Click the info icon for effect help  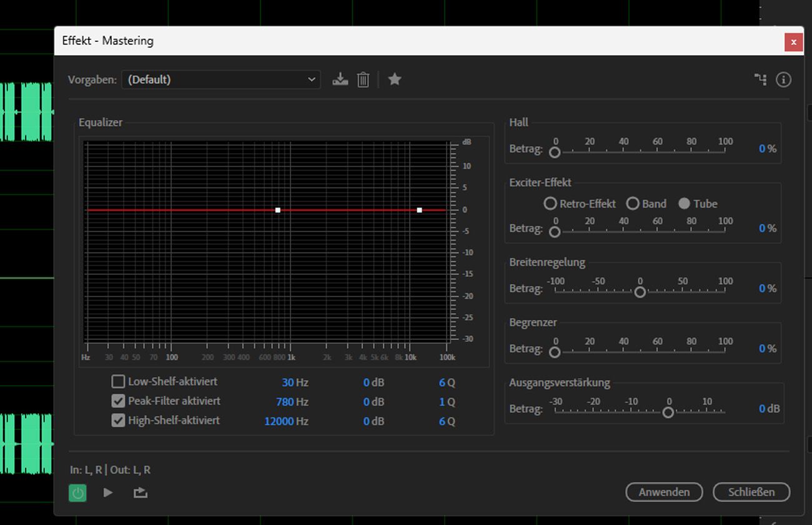click(783, 79)
